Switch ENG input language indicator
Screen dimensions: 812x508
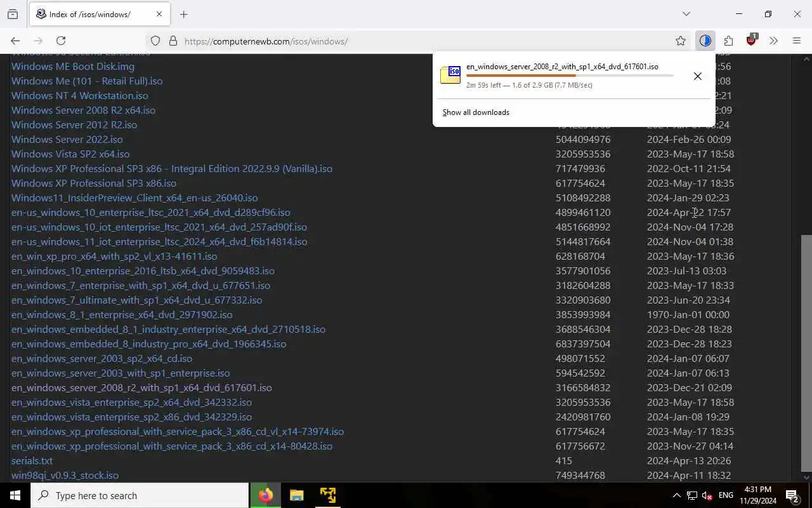point(726,495)
